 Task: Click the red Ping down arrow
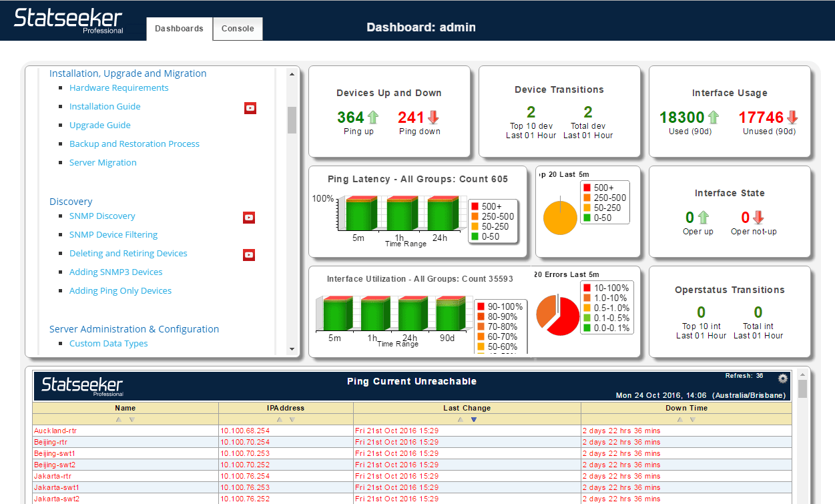click(x=434, y=118)
